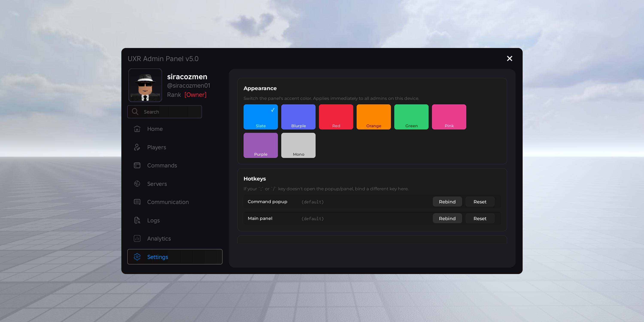Click the Commands terminal icon

click(137, 165)
